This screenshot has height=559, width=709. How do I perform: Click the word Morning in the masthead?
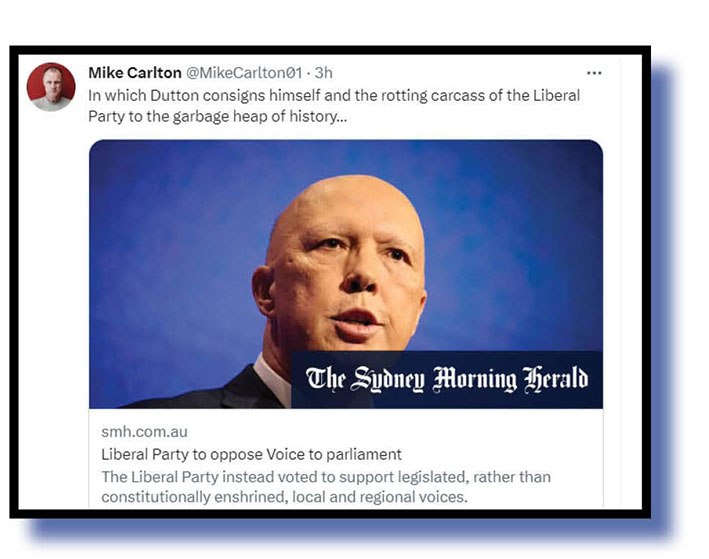pyautogui.click(x=474, y=379)
